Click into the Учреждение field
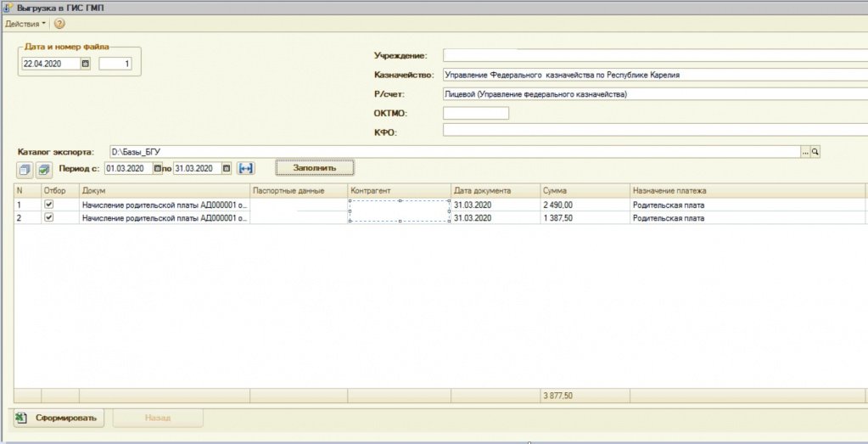The image size is (868, 444). 655,56
